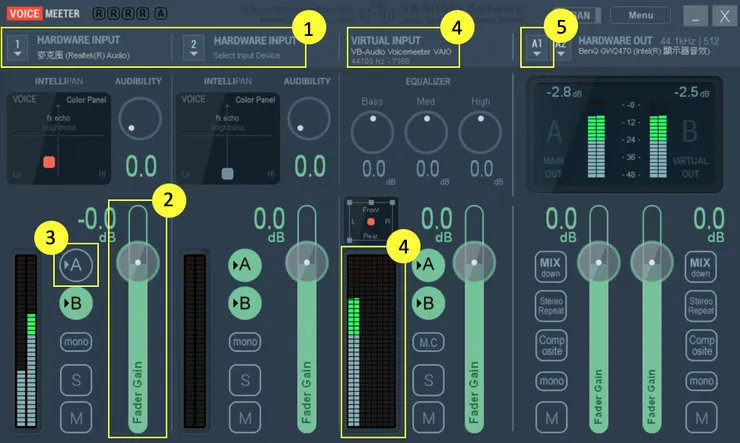
Task: Open the Hardware Input 1 device selector
Action: (17, 48)
